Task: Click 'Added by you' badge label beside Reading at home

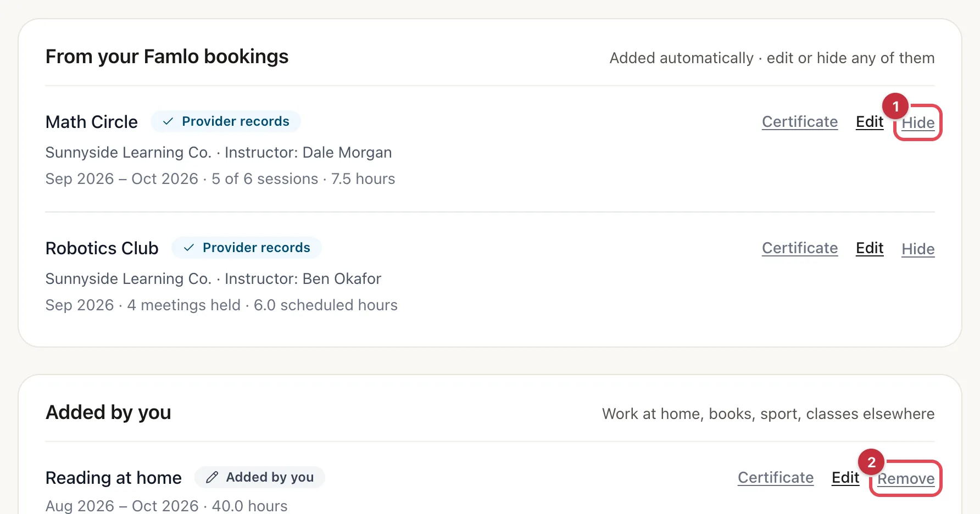Action: coord(270,477)
